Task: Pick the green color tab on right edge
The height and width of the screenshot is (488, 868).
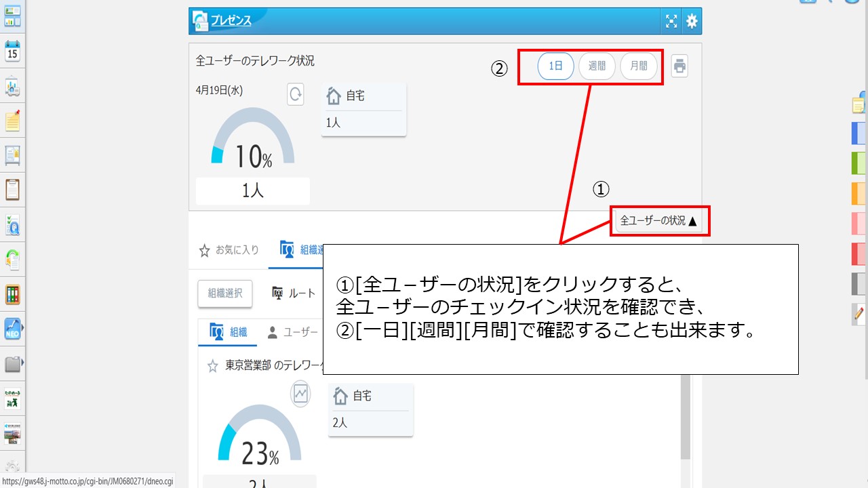Action: 859,163
